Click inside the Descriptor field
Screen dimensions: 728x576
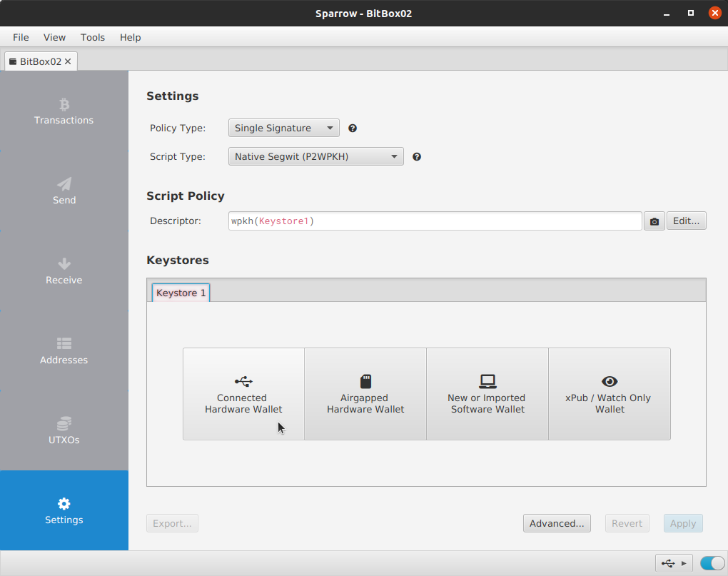[x=435, y=221]
